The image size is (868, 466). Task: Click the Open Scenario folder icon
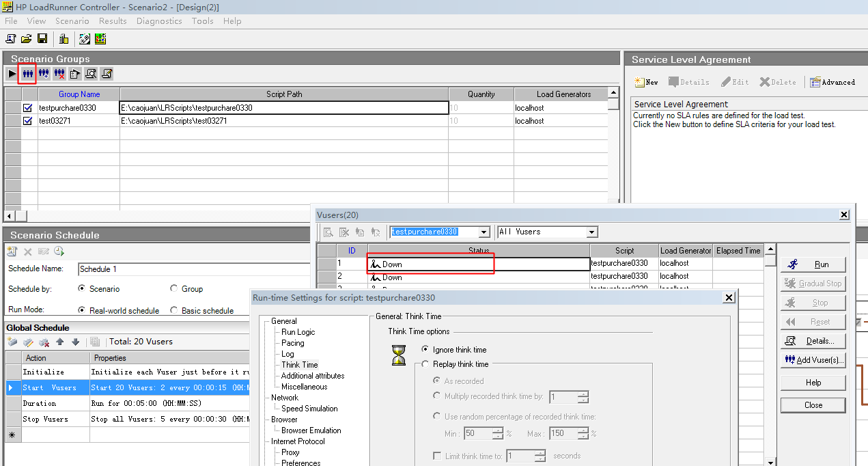coord(27,39)
